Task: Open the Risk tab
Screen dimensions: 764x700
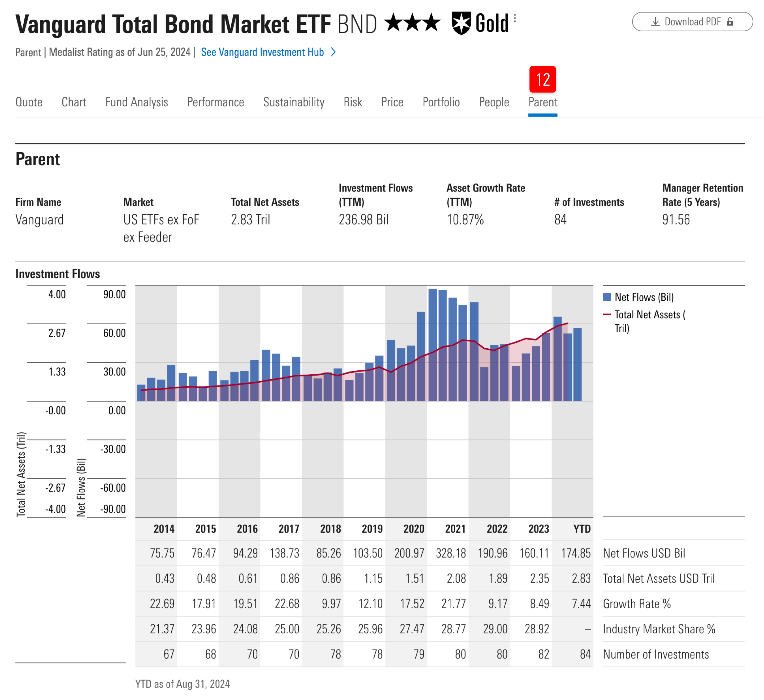Action: point(353,102)
